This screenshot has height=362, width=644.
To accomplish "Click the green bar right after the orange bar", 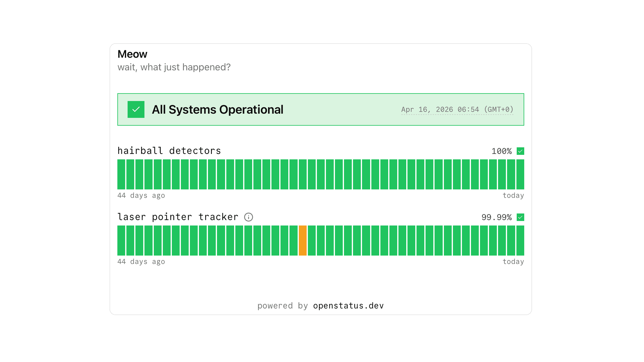I will [312, 241].
